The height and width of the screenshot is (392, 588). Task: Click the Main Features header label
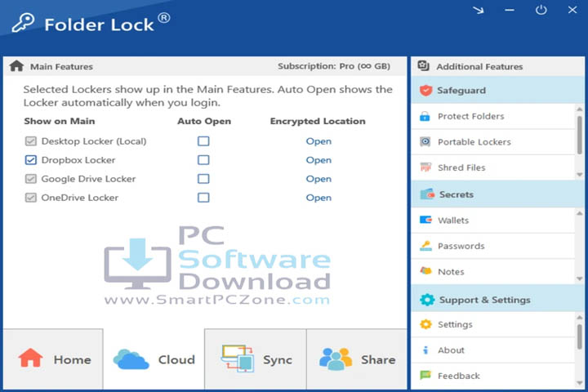point(61,66)
